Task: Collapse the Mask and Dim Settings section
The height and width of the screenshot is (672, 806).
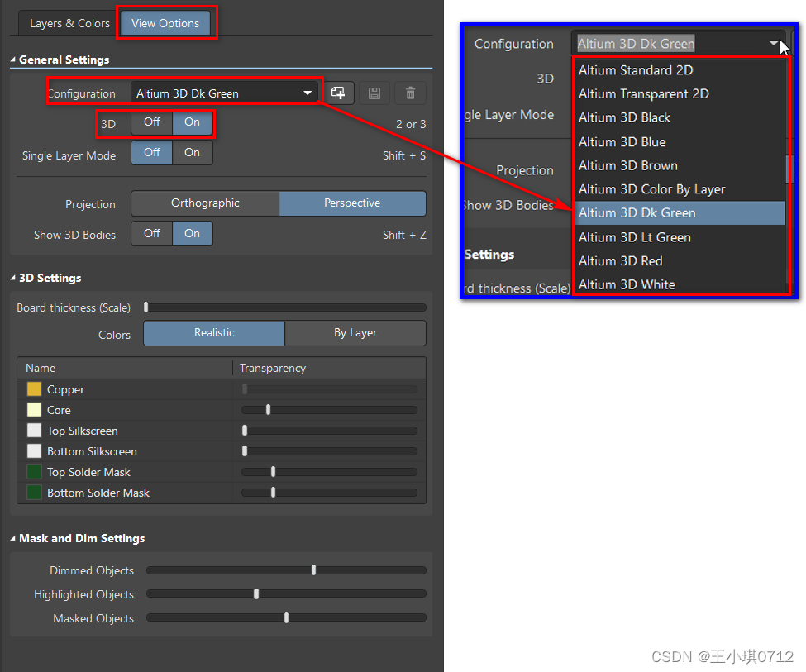Action: click(13, 539)
